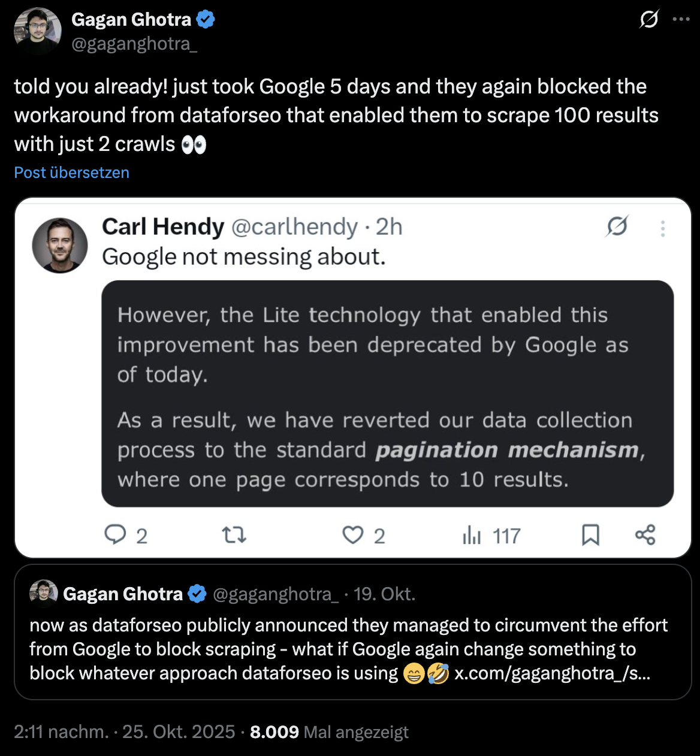Click the verified badge beside Gagan Ghotra

pyautogui.click(x=207, y=19)
